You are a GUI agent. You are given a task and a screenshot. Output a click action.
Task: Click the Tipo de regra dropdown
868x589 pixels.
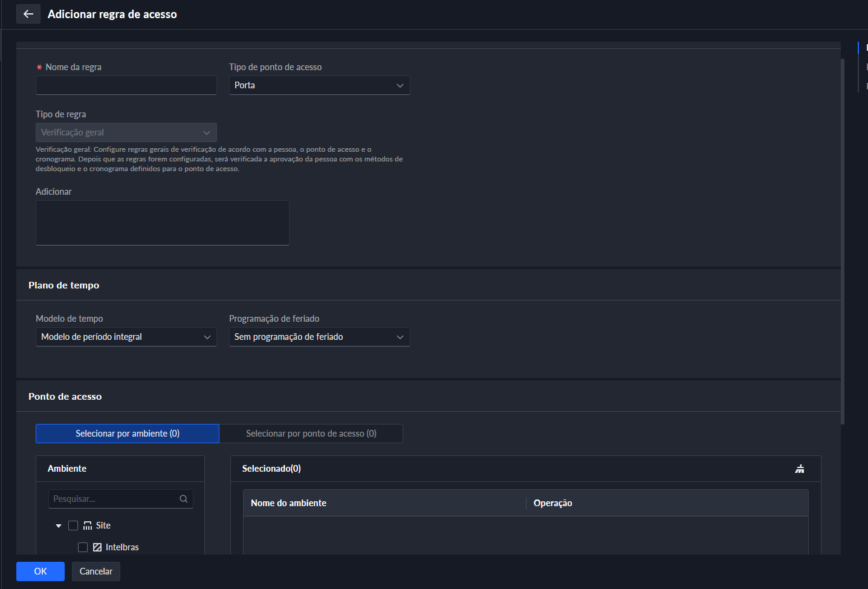pos(126,132)
